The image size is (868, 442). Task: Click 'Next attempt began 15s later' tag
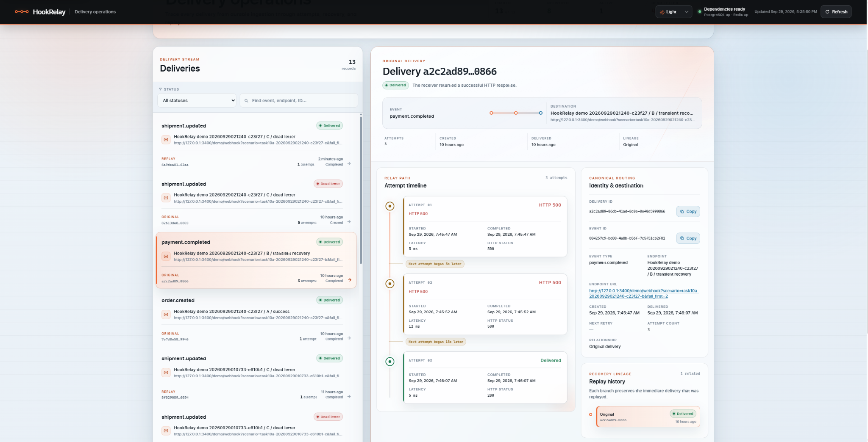tap(436, 342)
